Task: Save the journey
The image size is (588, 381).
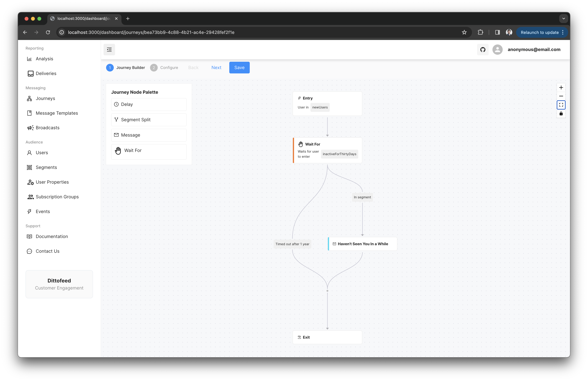Action: click(x=239, y=67)
